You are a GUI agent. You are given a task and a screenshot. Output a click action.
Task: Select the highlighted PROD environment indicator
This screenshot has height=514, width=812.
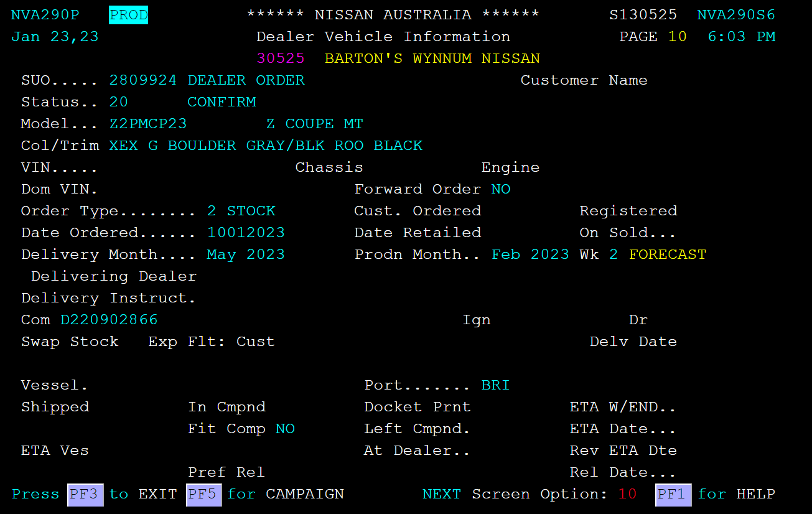pos(128,15)
